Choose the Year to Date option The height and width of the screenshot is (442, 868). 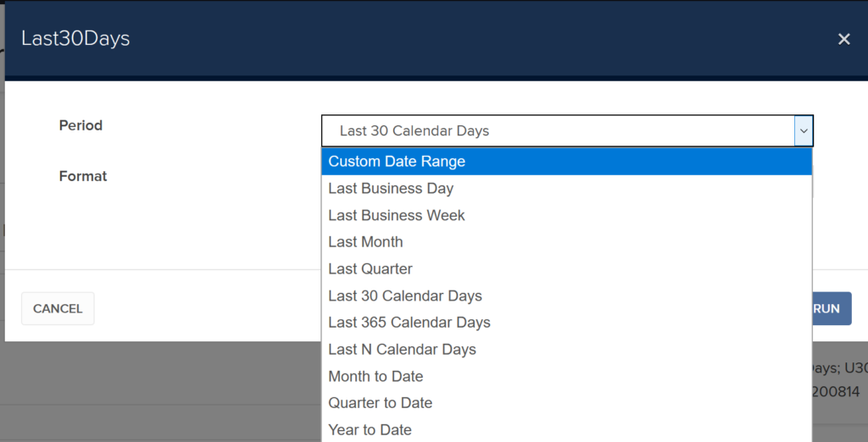[567, 430]
